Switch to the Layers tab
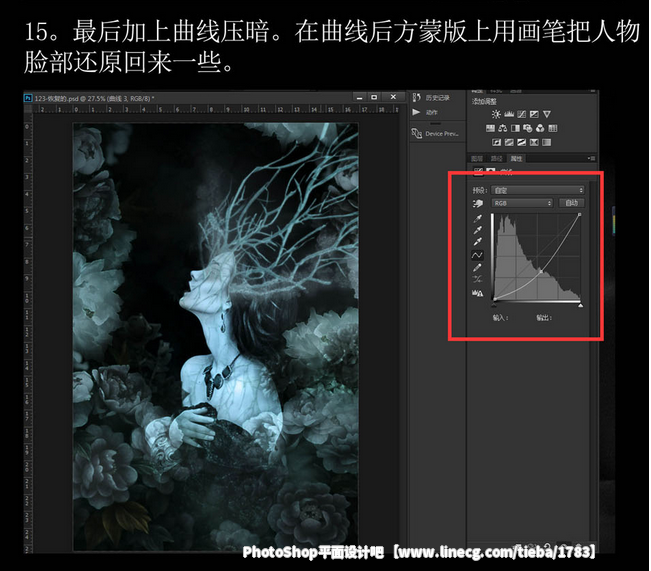This screenshot has width=651, height=571. pyautogui.click(x=477, y=159)
